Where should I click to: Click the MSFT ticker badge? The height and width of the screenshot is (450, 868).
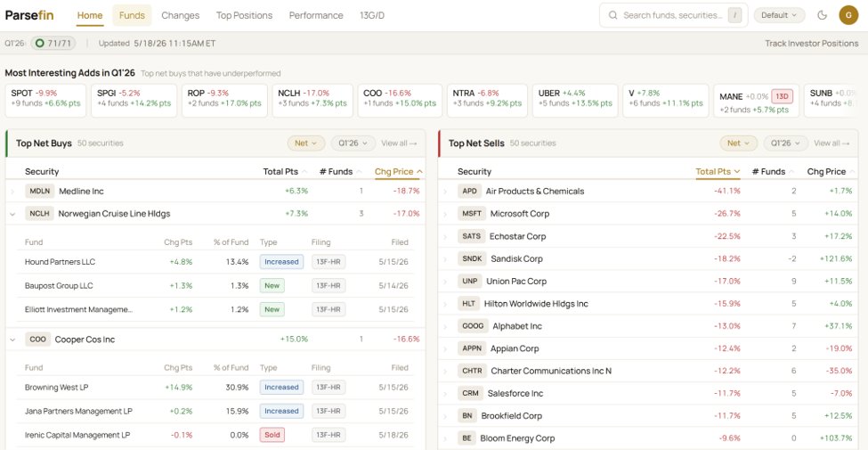472,213
